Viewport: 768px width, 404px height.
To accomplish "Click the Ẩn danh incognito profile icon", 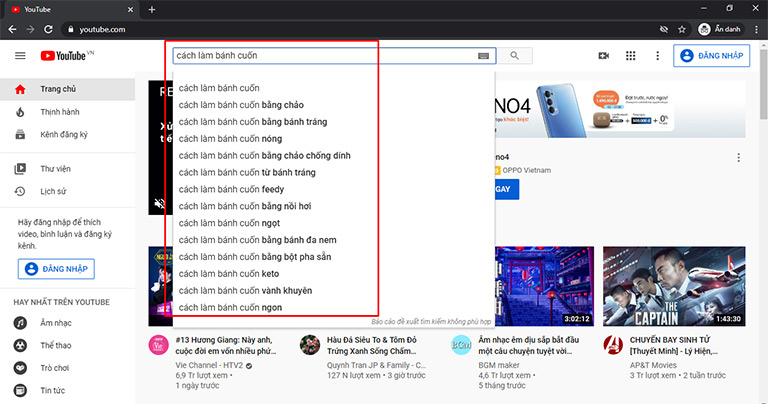I will (704, 29).
